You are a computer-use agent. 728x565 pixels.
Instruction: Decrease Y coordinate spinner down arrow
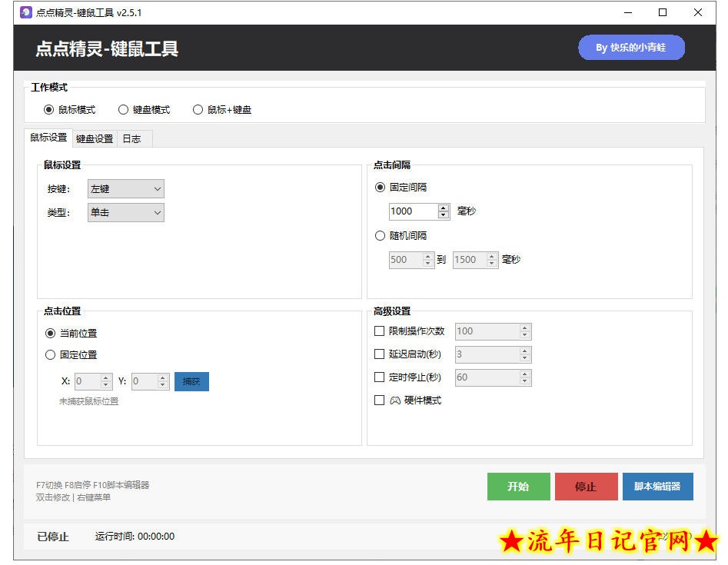pos(162,385)
